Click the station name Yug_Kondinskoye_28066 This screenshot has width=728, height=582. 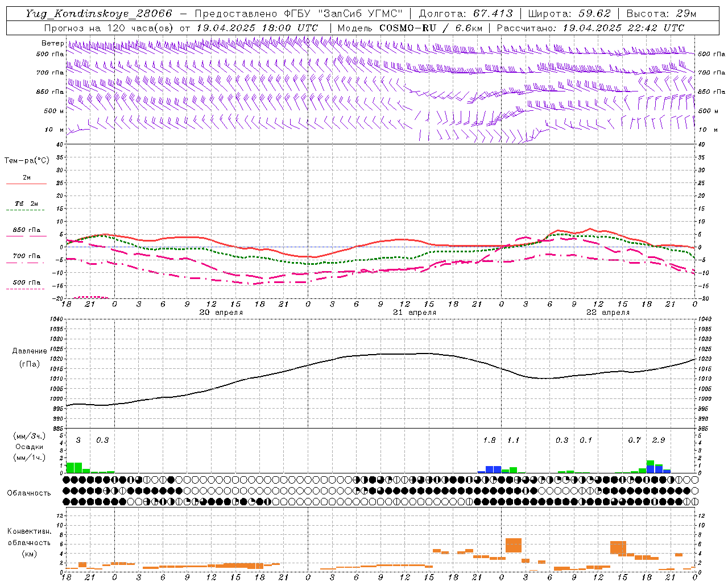[x=99, y=14]
